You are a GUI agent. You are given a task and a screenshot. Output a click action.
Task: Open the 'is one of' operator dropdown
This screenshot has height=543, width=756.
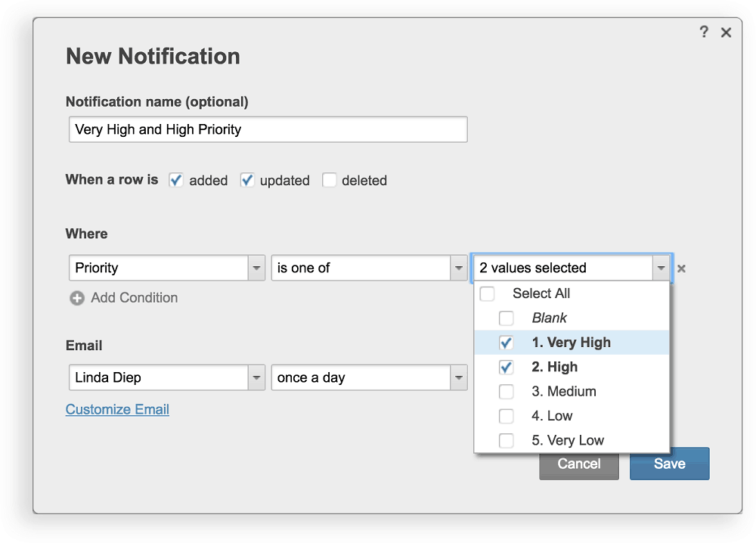coord(459,268)
